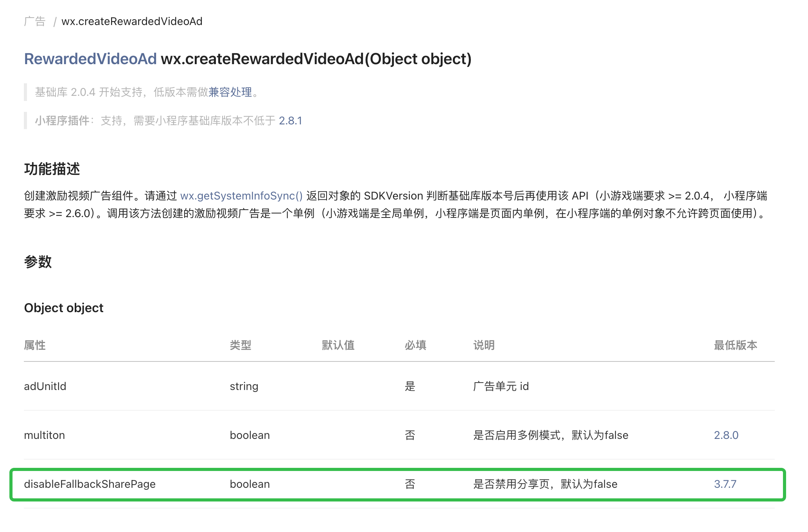Viewport: 808px width, 532px height.
Task: Click the 功能描述 section heading
Action: [x=52, y=169]
